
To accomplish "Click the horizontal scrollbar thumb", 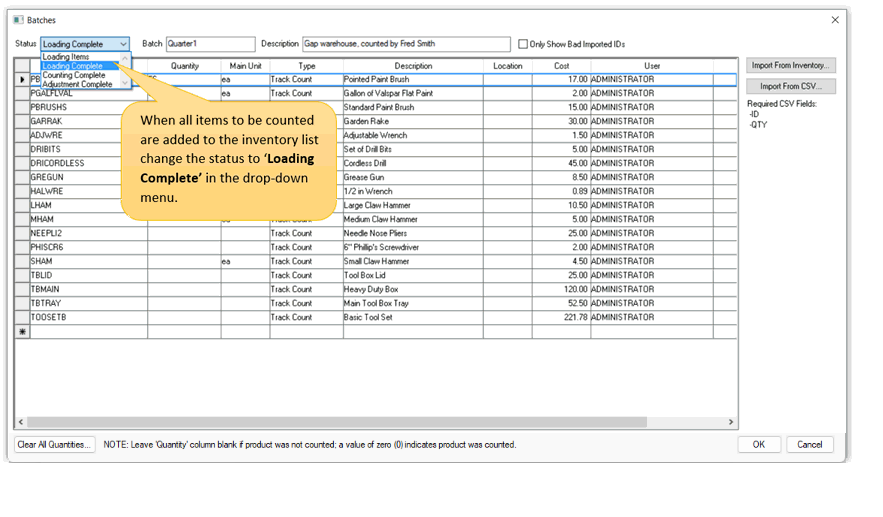I will pos(337,422).
